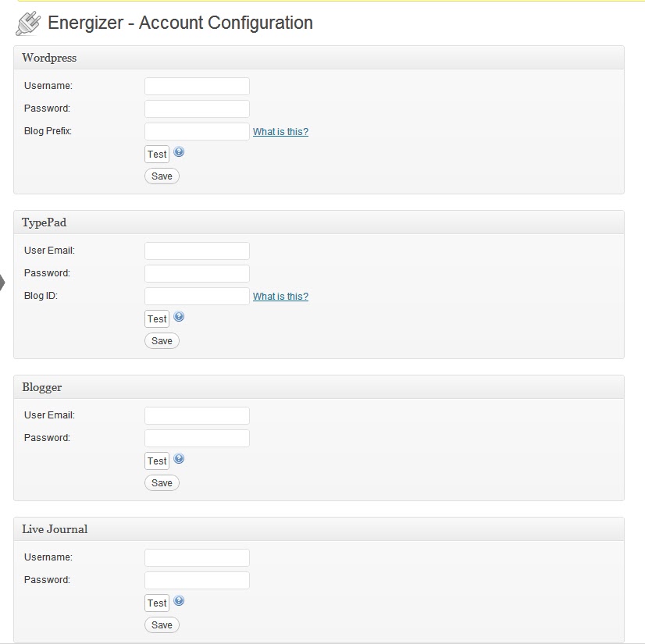Click the Energizer plug icon in the page header
The height and width of the screenshot is (644, 645).
(x=28, y=23)
